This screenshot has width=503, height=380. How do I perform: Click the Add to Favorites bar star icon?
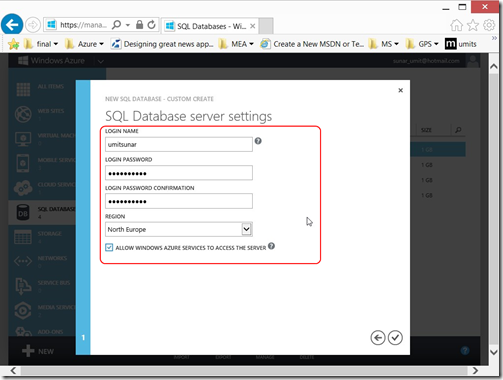(13, 44)
